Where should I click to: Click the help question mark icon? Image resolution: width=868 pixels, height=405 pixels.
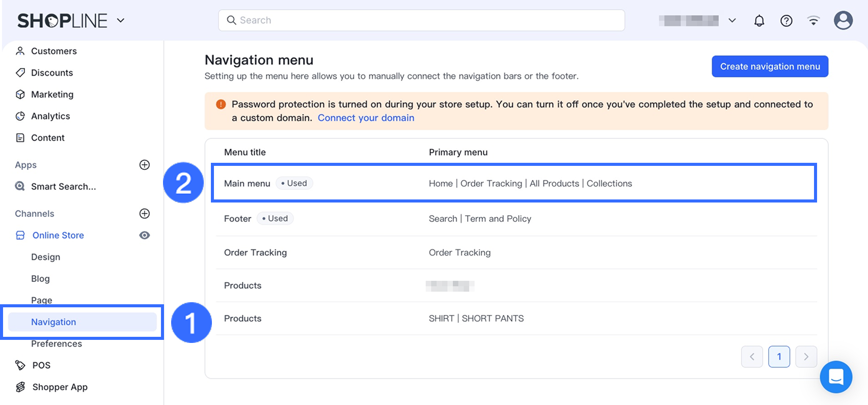pyautogui.click(x=786, y=21)
